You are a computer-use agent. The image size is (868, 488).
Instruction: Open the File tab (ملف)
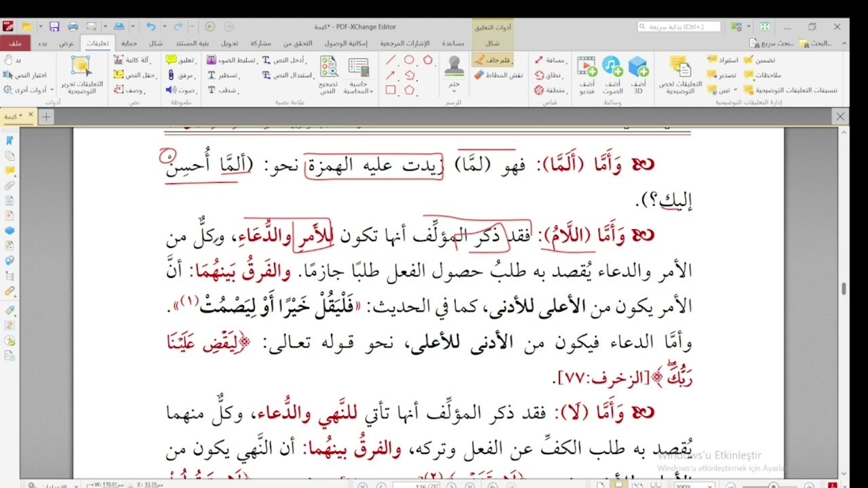[15, 43]
